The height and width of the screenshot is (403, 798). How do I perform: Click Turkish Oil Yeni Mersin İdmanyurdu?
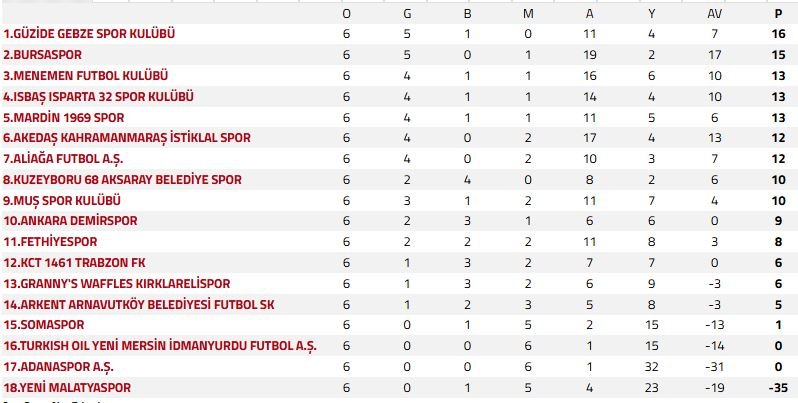[159, 346]
